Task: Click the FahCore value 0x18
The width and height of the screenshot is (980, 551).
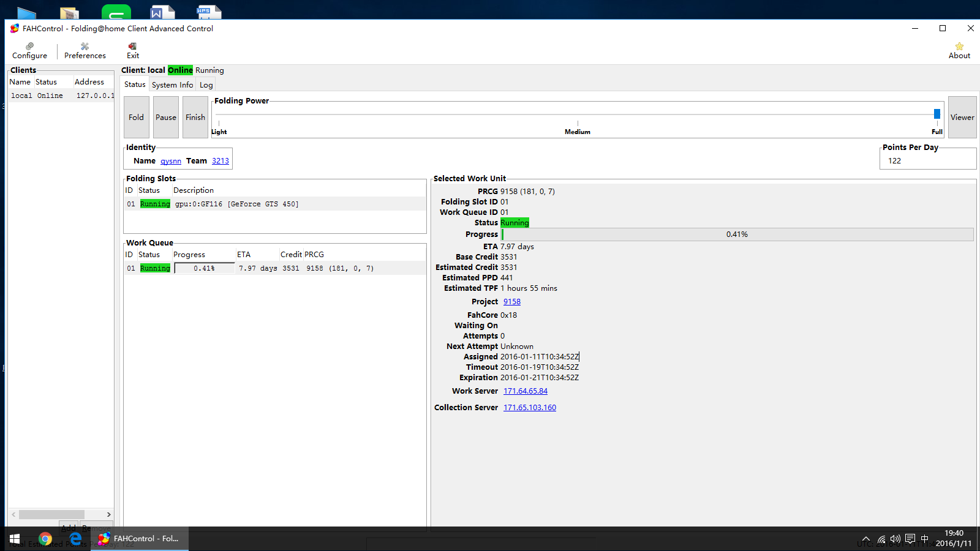Action: click(x=508, y=315)
